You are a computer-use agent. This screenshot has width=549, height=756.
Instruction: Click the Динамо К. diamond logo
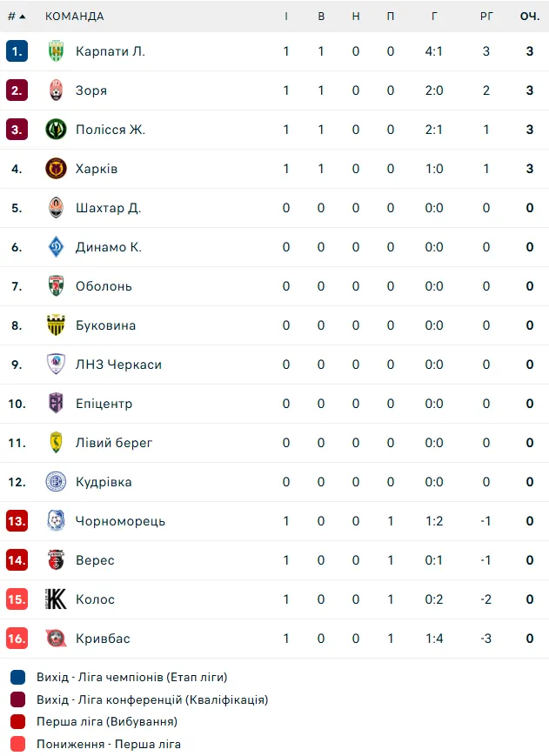(x=56, y=247)
